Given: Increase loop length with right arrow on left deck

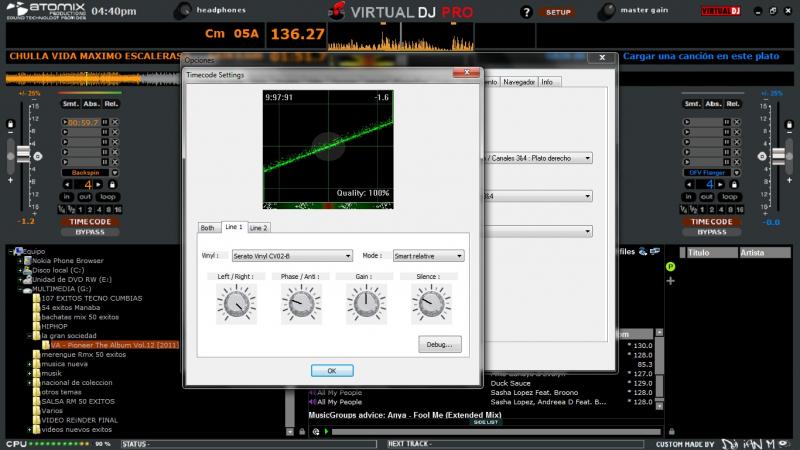Looking at the screenshot, I should point(98,185).
